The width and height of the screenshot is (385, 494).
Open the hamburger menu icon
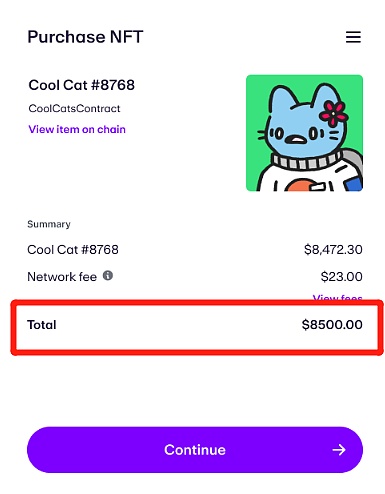353,37
